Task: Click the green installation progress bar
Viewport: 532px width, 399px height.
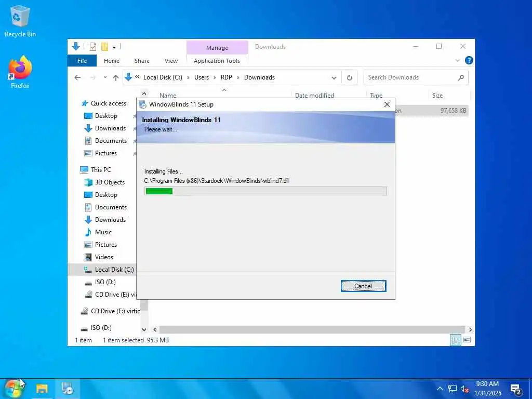Action: tap(265, 191)
